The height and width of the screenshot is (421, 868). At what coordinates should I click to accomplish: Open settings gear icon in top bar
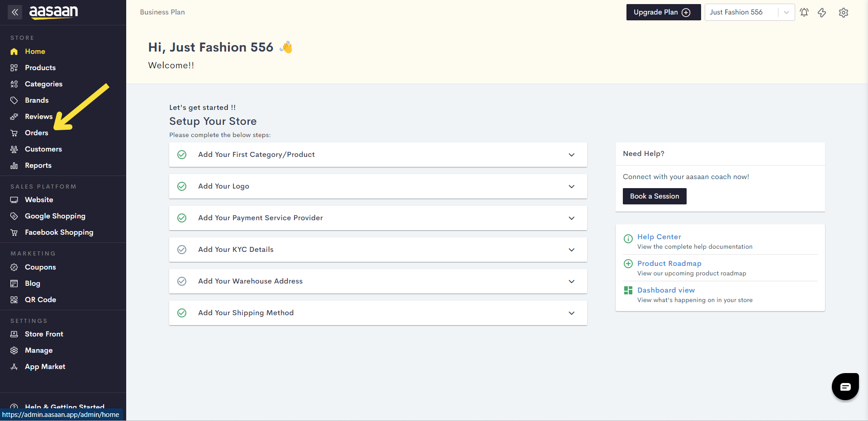click(844, 12)
